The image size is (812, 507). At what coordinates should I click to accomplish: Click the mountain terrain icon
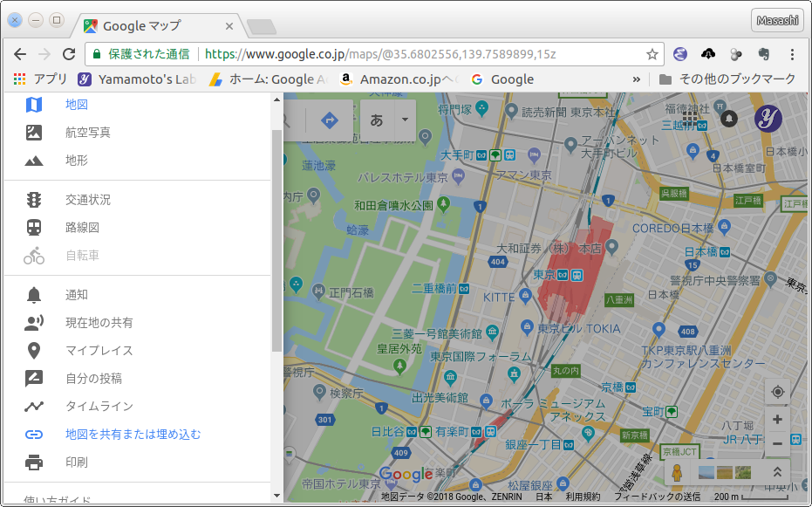pyautogui.click(x=34, y=161)
